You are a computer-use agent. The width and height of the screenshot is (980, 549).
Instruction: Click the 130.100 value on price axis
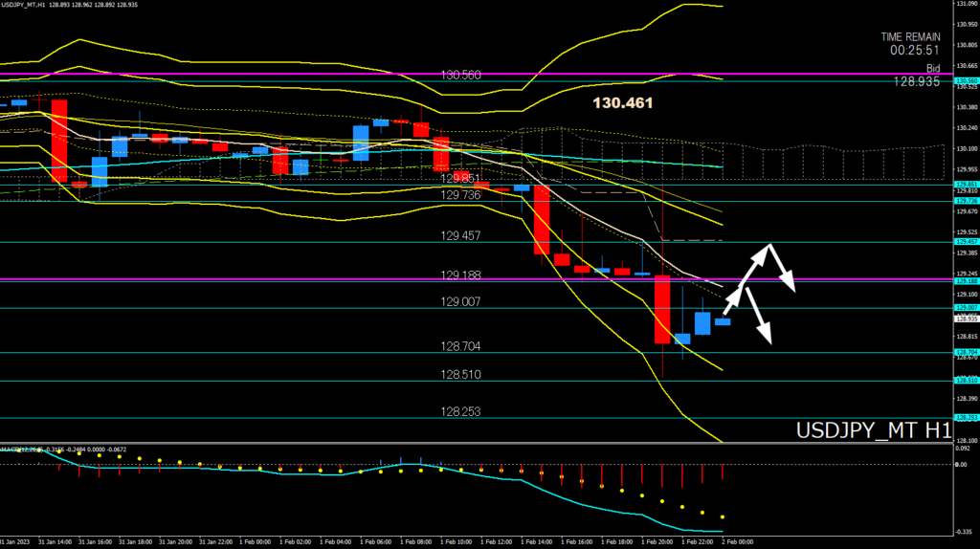967,148
